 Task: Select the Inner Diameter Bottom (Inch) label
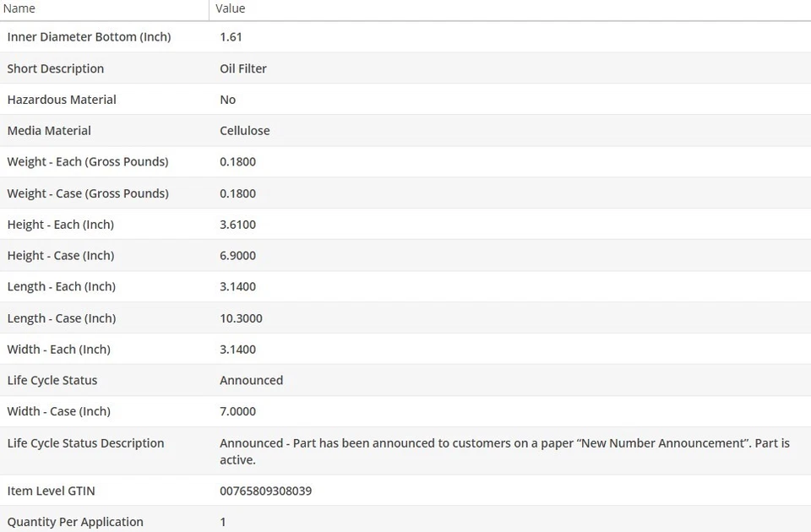click(x=89, y=37)
